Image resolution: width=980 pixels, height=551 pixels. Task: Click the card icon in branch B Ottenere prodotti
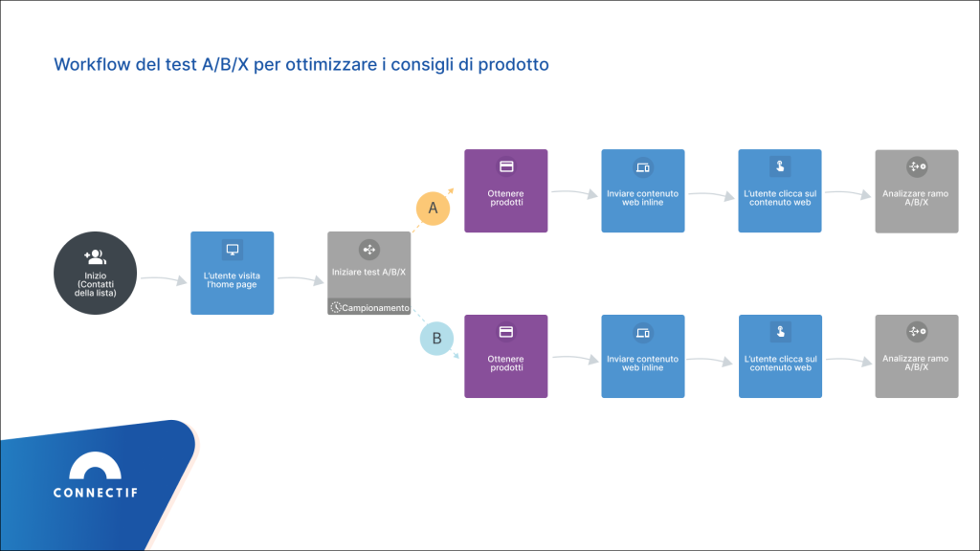pos(506,332)
